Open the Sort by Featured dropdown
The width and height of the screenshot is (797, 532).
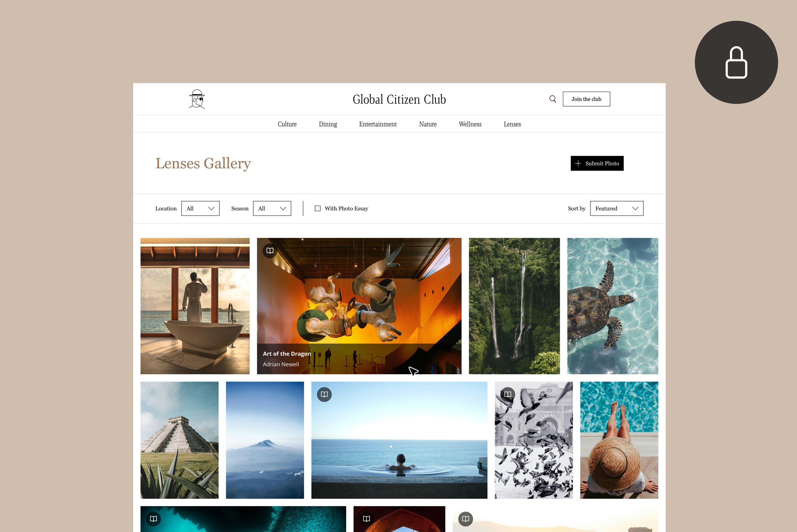pyautogui.click(x=617, y=208)
